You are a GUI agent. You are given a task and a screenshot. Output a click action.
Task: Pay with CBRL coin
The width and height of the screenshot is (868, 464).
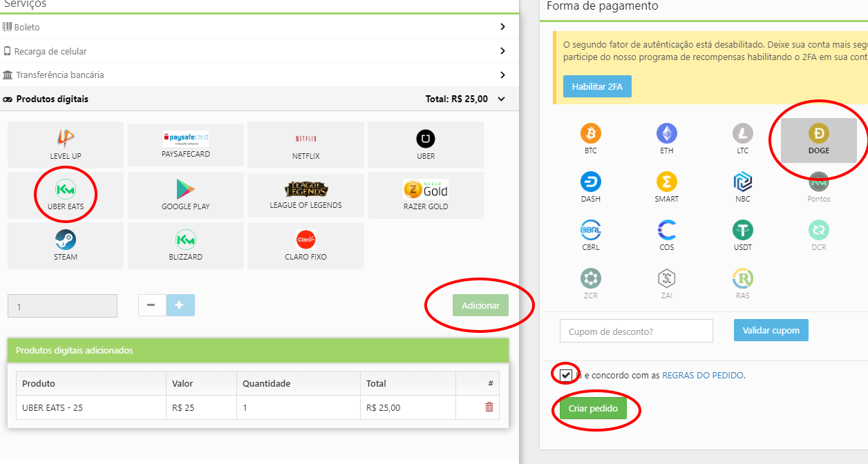(x=591, y=235)
